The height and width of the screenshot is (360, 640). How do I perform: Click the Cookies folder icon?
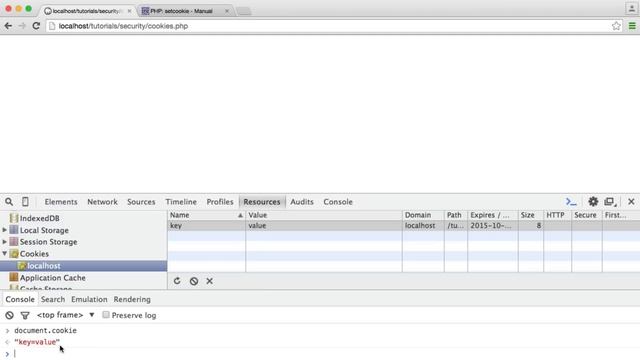coord(14,254)
